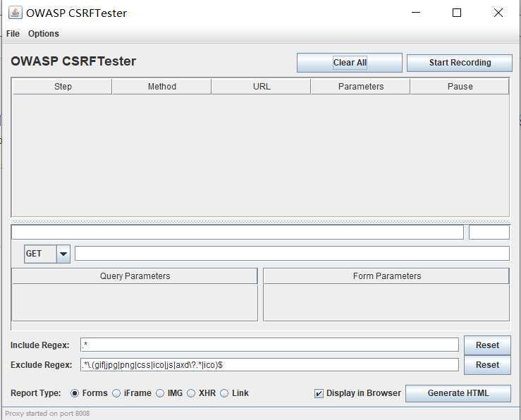Viewport: 521px width, 420px height.
Task: Select Link report type
Action: coord(234,393)
